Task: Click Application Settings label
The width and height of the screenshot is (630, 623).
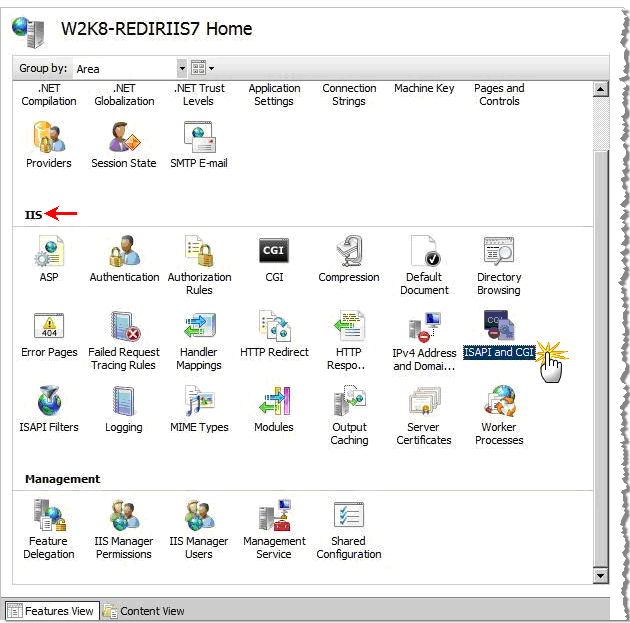Action: pyautogui.click(x=274, y=95)
